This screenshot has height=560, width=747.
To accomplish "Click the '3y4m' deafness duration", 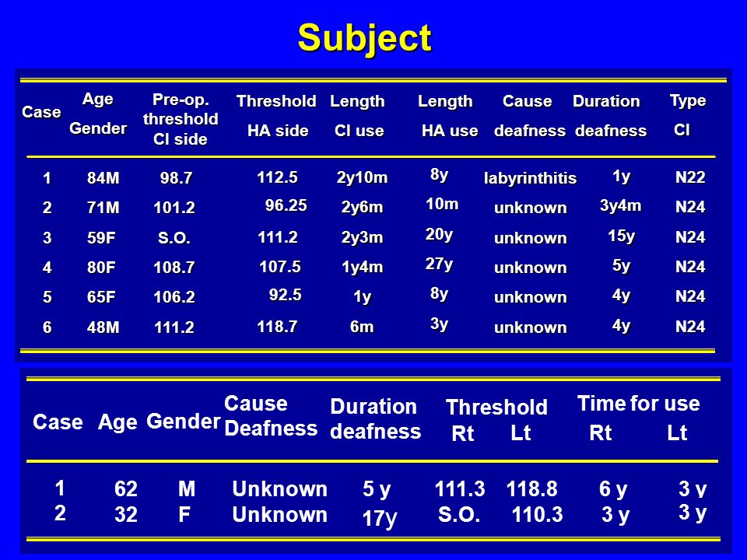I will 620,205.
